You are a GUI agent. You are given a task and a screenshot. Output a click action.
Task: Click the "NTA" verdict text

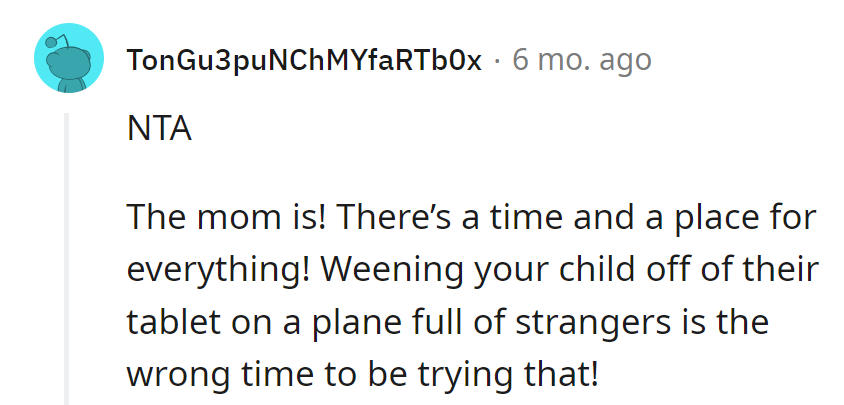tap(159, 131)
